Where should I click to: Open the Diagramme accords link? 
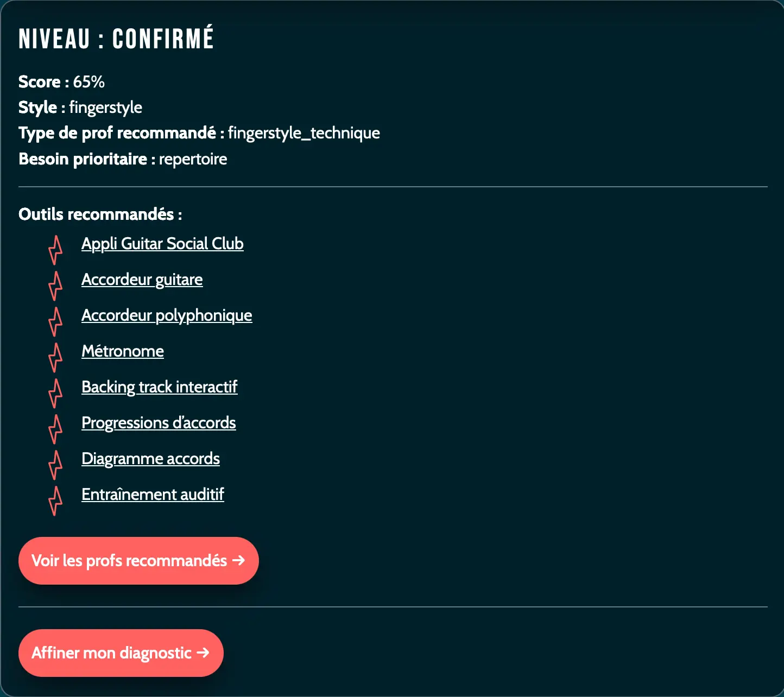(150, 459)
